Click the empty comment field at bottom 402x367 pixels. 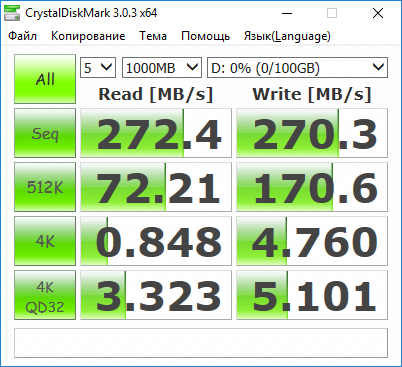pyautogui.click(x=201, y=343)
